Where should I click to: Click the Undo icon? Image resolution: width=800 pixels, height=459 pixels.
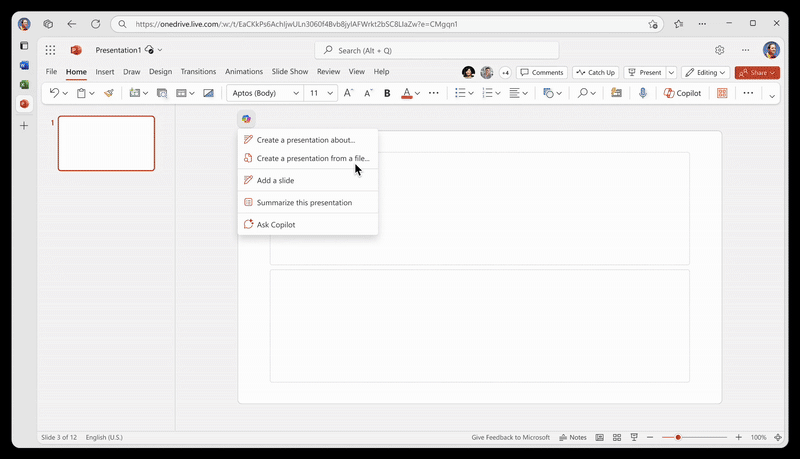55,93
